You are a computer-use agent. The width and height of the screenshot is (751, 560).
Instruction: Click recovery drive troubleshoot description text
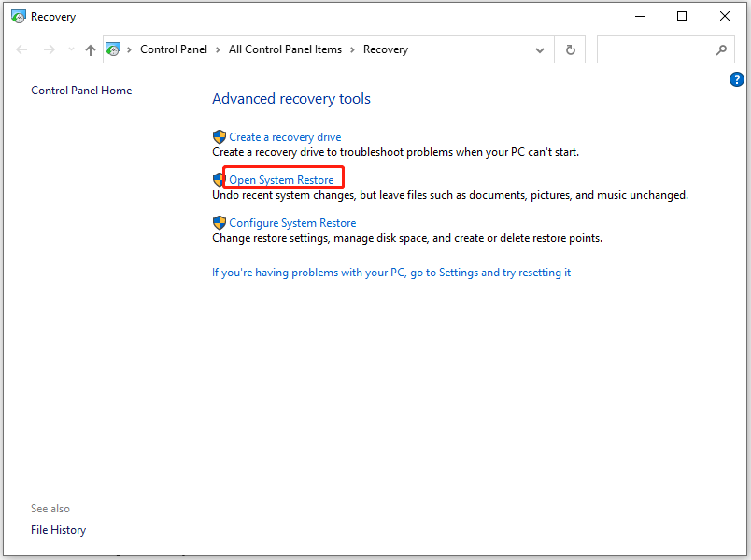[396, 152]
